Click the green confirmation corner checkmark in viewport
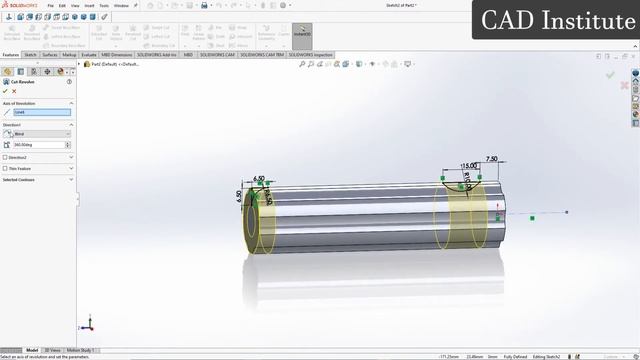Screen dimensions: 640x360 [x=610, y=75]
